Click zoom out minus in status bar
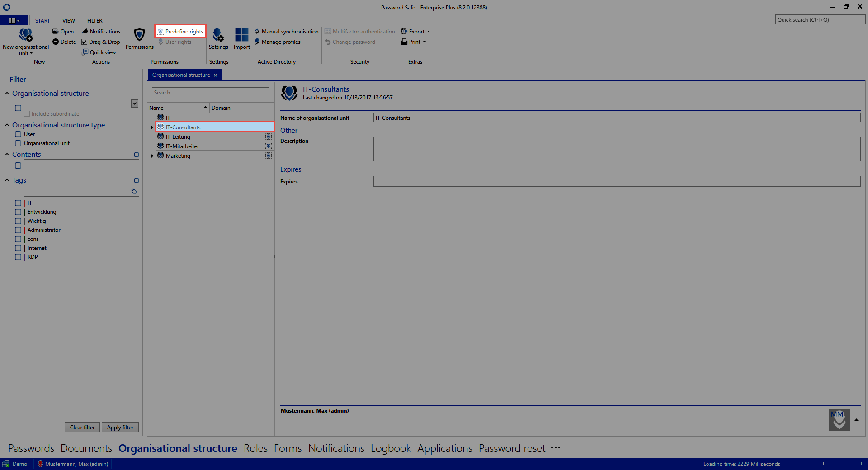 coord(787,464)
